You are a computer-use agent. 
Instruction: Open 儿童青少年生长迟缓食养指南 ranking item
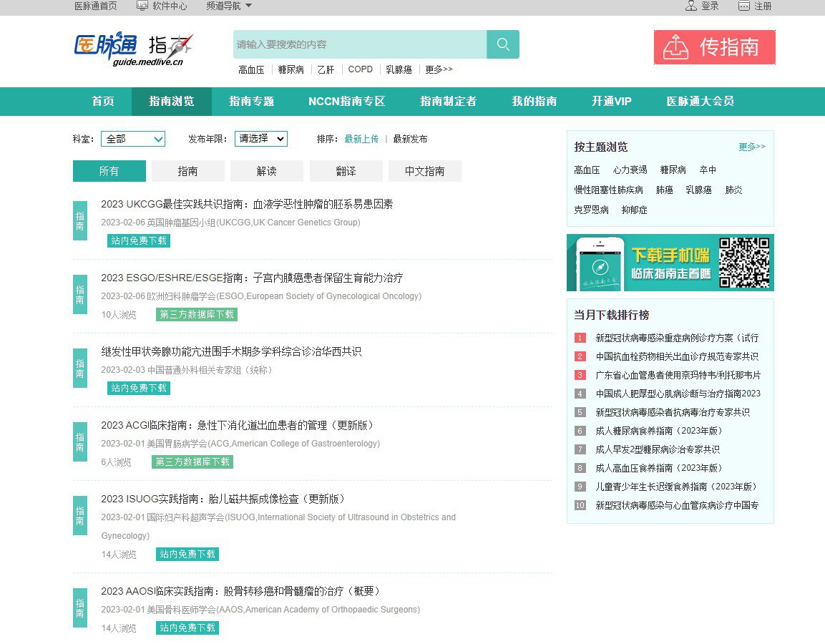pyautogui.click(x=676, y=487)
